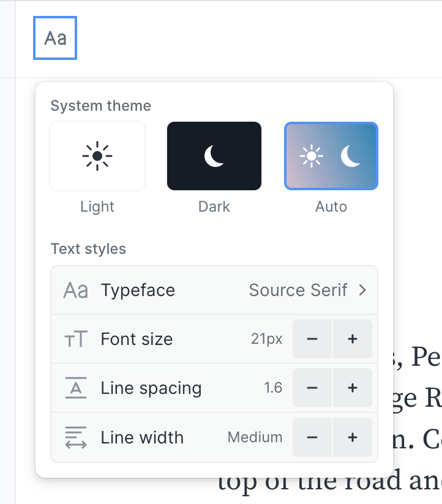Click the Text styles heading

click(x=88, y=249)
